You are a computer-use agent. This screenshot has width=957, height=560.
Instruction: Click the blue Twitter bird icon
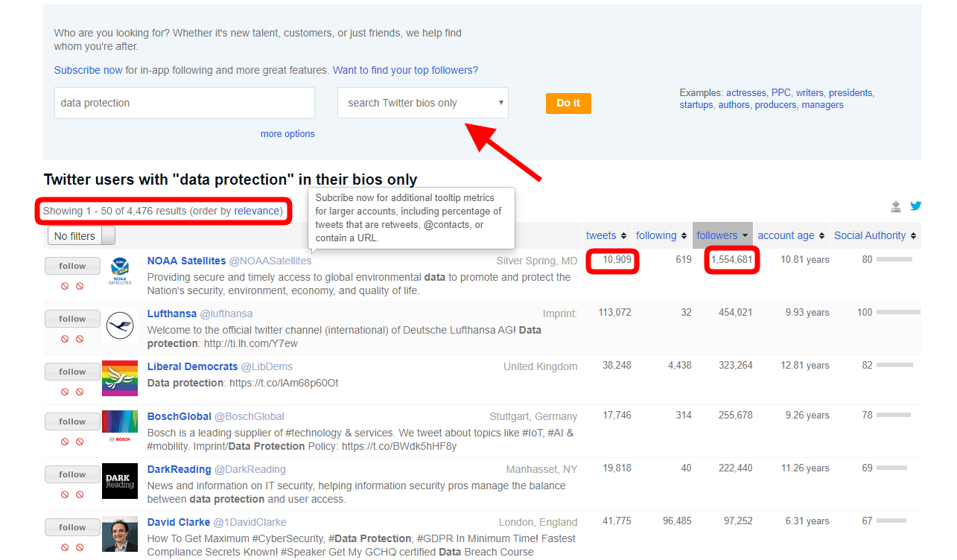coord(915,206)
